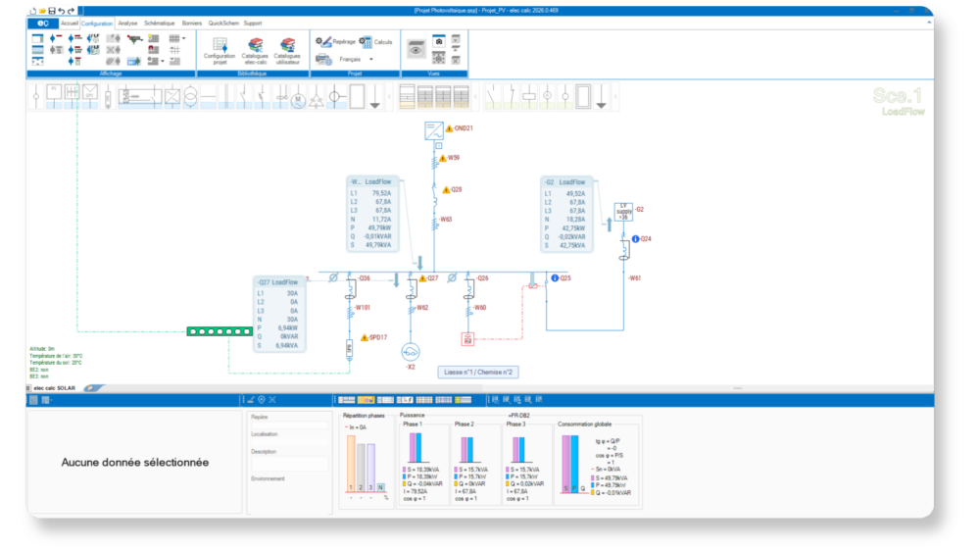Switch to the Analyse ribbon tab
The image size is (980, 550).
tap(127, 22)
